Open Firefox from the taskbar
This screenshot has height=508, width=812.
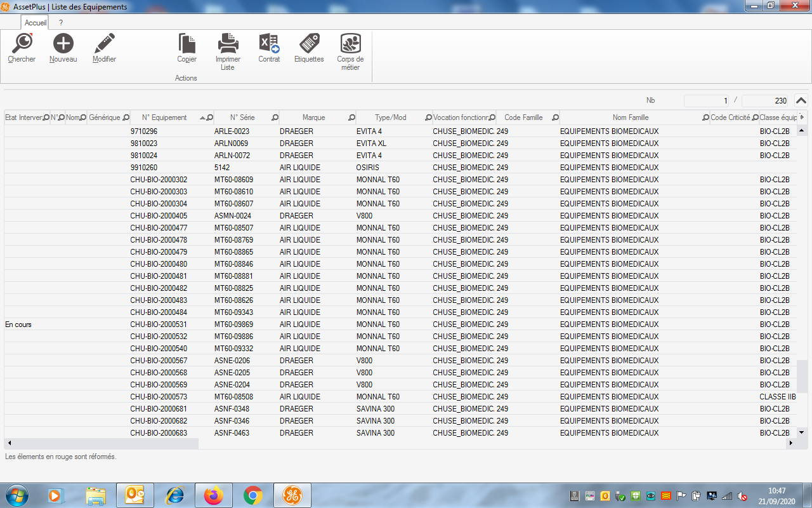(x=213, y=495)
